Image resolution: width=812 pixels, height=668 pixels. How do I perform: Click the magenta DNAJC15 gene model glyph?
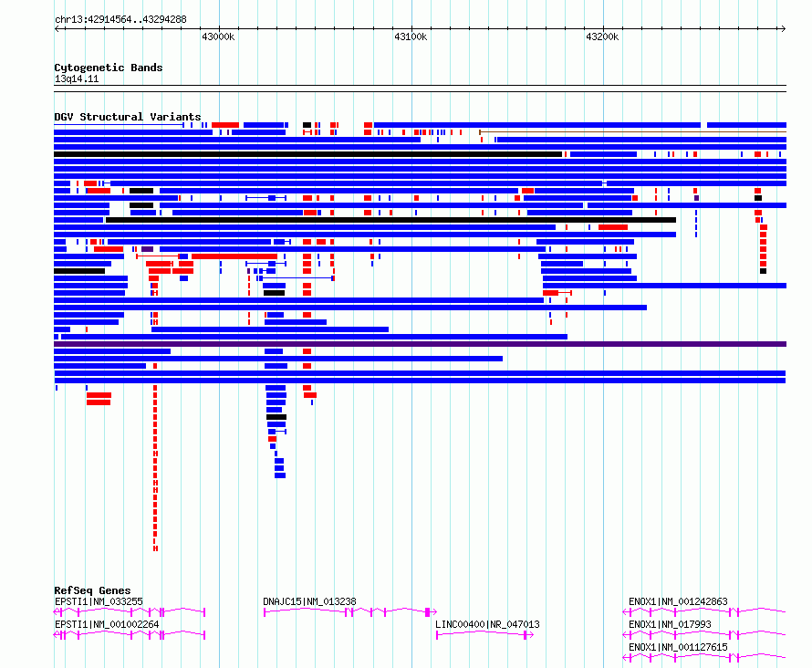[350, 612]
